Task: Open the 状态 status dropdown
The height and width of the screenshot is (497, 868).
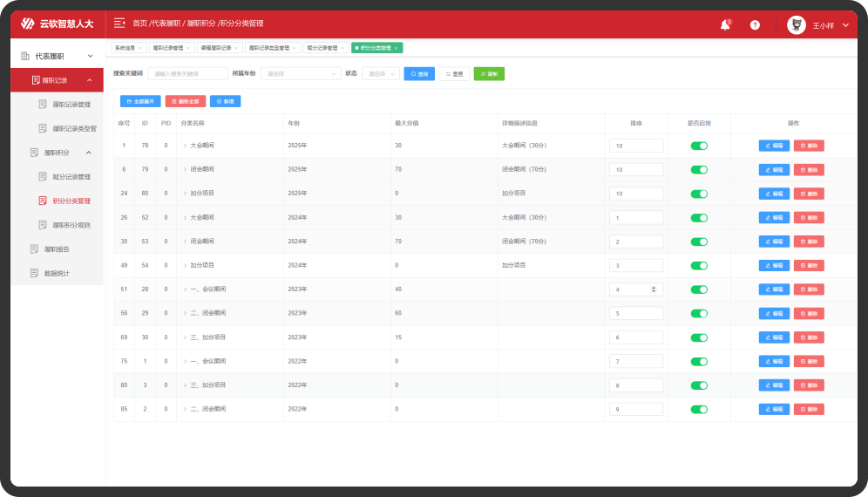Action: 382,74
